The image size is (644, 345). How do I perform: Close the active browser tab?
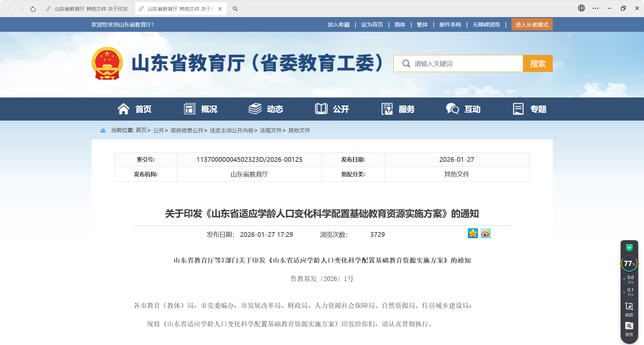point(220,9)
